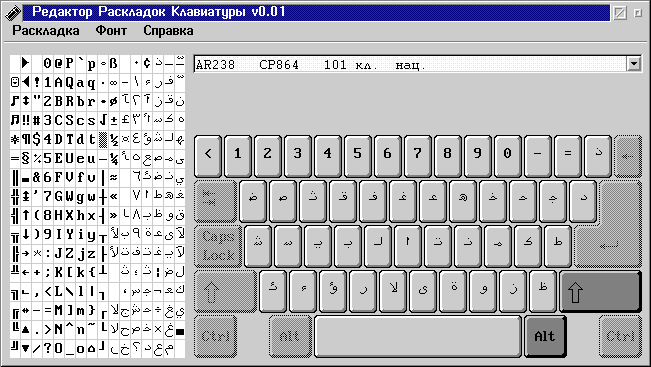Select the single music note character
The image size is (651, 367).
[x=15, y=101]
